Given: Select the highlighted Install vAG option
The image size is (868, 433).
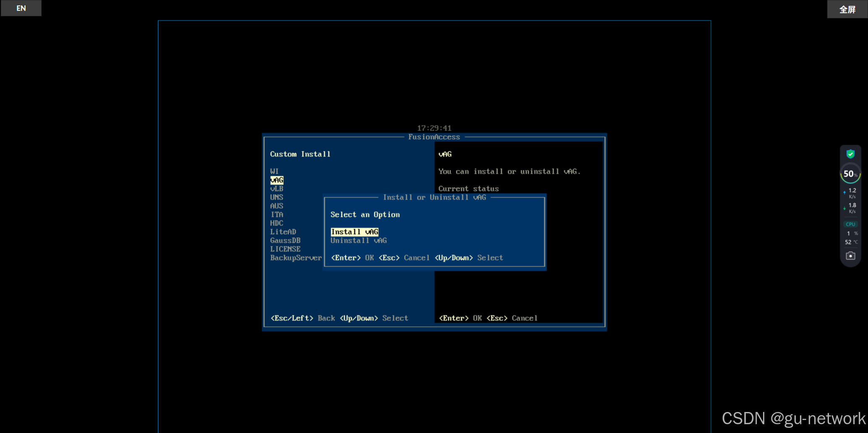Looking at the screenshot, I should click(354, 232).
